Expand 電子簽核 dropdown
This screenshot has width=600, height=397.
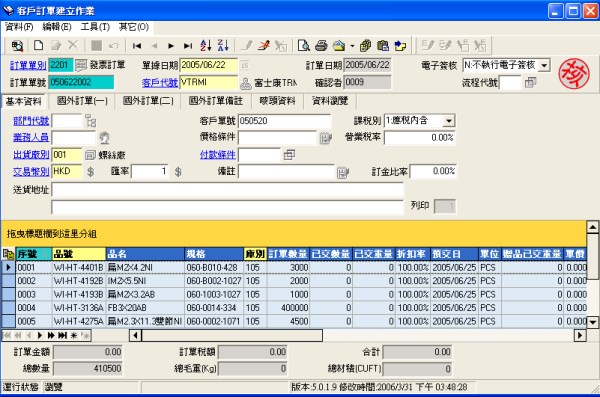coord(544,65)
